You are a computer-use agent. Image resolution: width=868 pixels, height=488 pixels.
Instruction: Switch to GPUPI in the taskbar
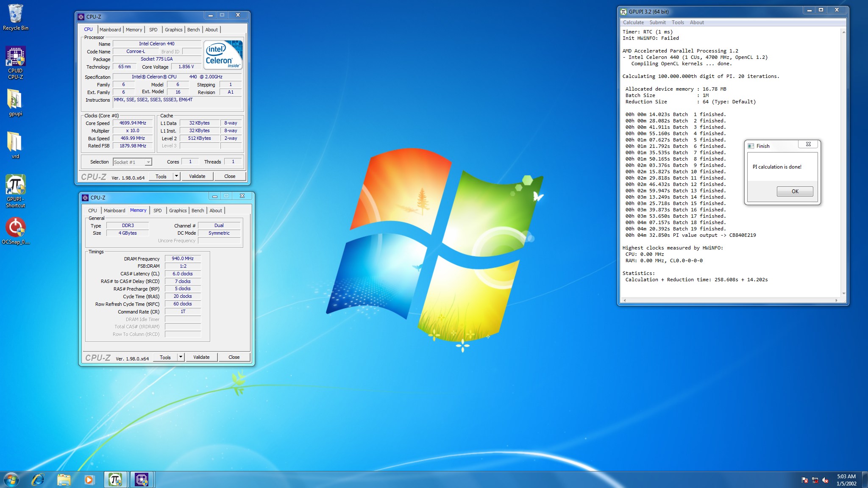[x=115, y=480]
